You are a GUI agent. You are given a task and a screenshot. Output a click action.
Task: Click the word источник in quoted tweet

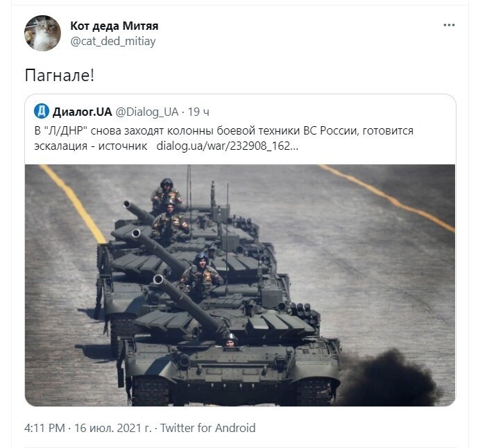click(x=123, y=146)
